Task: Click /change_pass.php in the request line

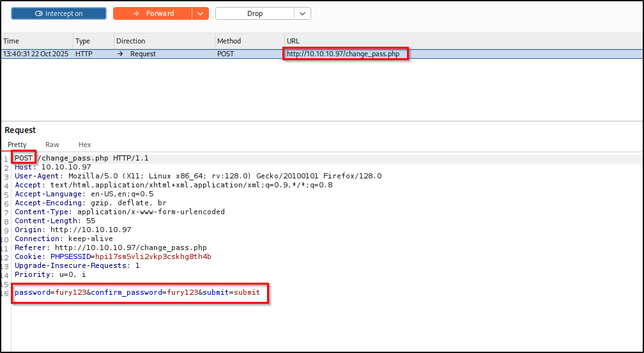Action: 73,158
